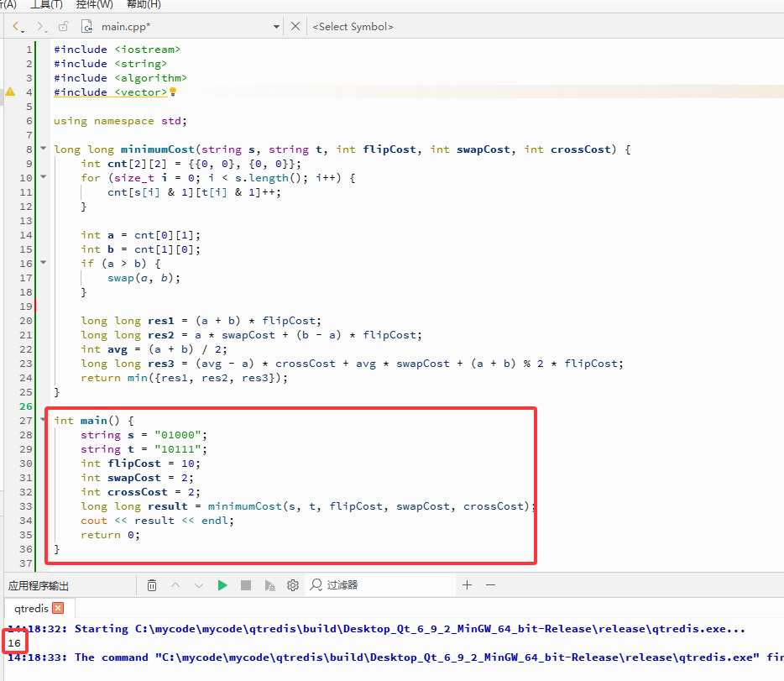This screenshot has height=681, width=784.
Task: Close the qtredis output tab
Action: [x=58, y=608]
